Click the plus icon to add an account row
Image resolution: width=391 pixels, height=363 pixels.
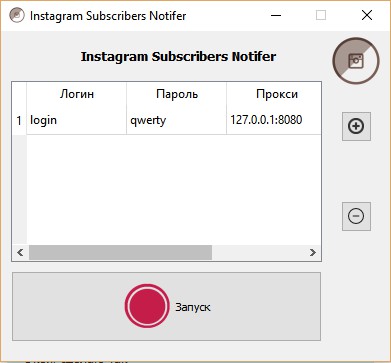[356, 126]
